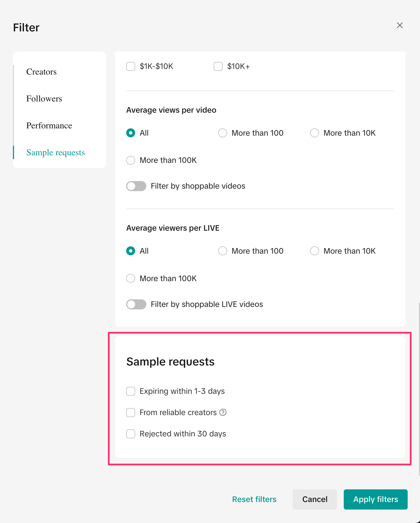Check the $1K-$10K checkbox

pyautogui.click(x=131, y=66)
